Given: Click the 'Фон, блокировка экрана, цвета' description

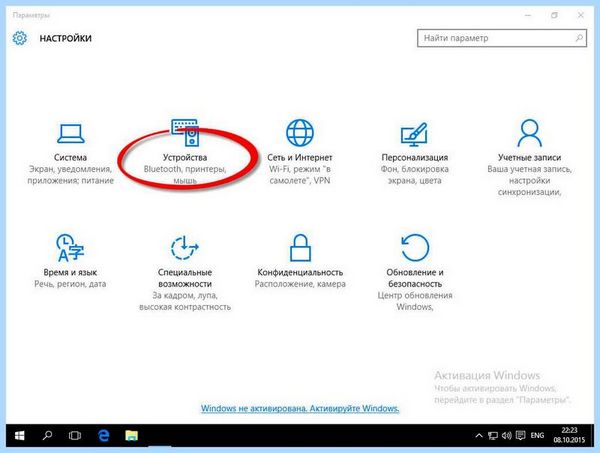Looking at the screenshot, I should (415, 174).
